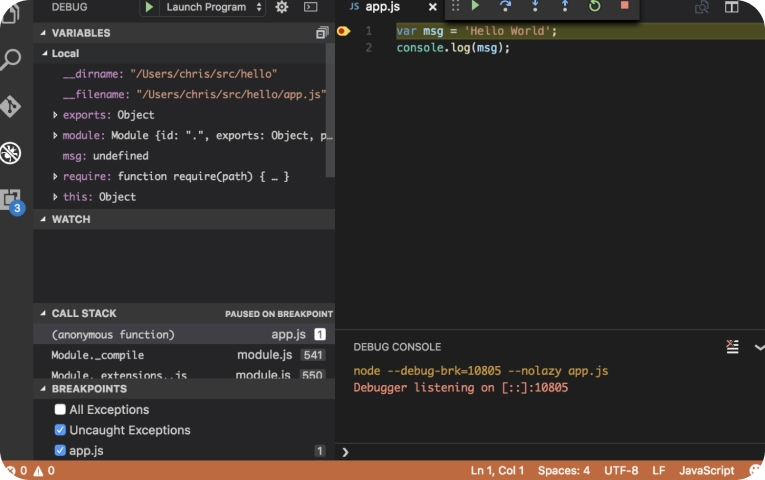Collapse all variables icon in Variables header
Screen dimensions: 765x480
coord(322,33)
